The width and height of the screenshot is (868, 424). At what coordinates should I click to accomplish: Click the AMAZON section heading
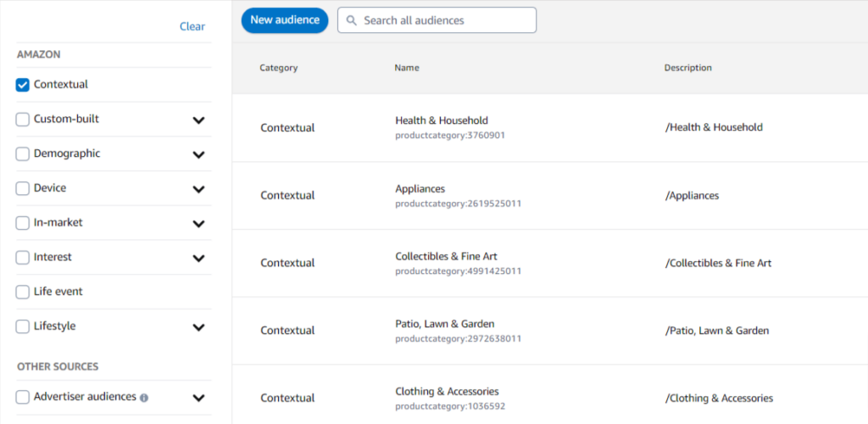(x=39, y=54)
